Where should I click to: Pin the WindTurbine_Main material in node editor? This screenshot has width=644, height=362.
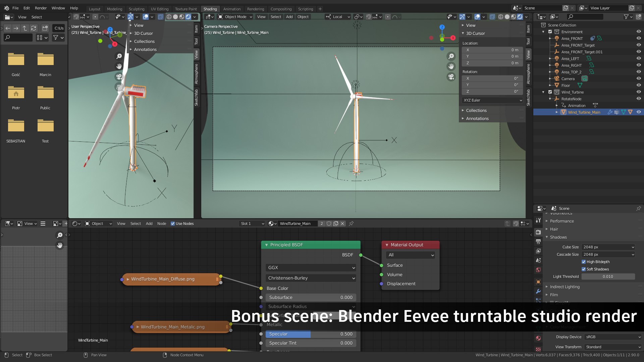click(351, 224)
